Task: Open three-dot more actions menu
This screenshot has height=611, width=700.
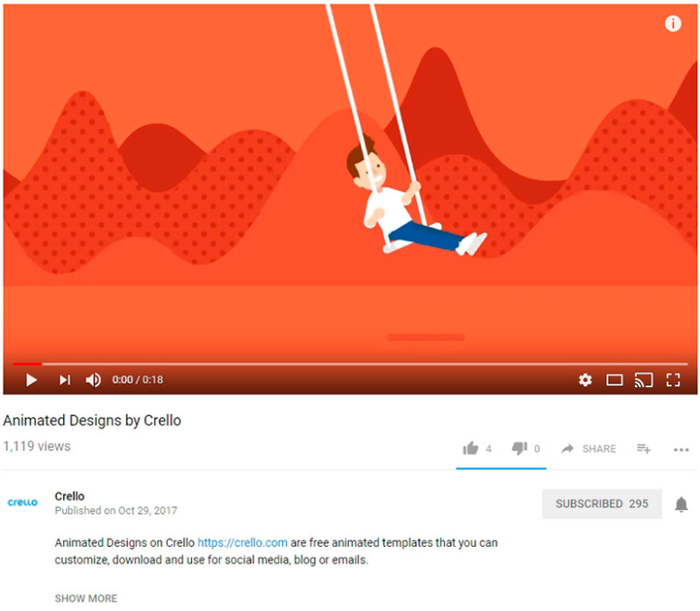Action: tap(681, 449)
